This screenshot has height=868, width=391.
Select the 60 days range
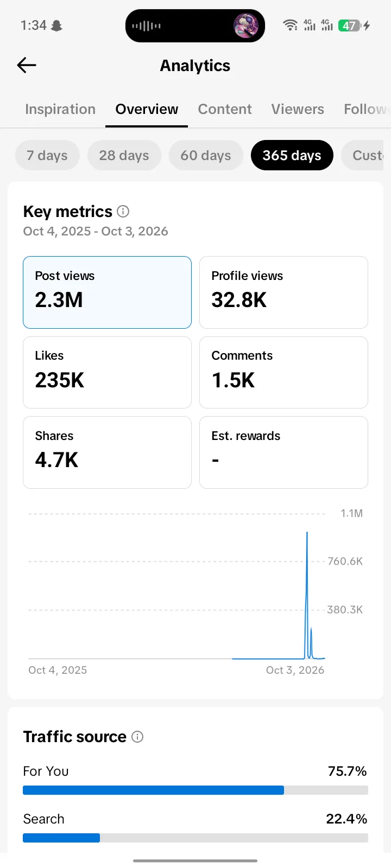click(x=206, y=155)
